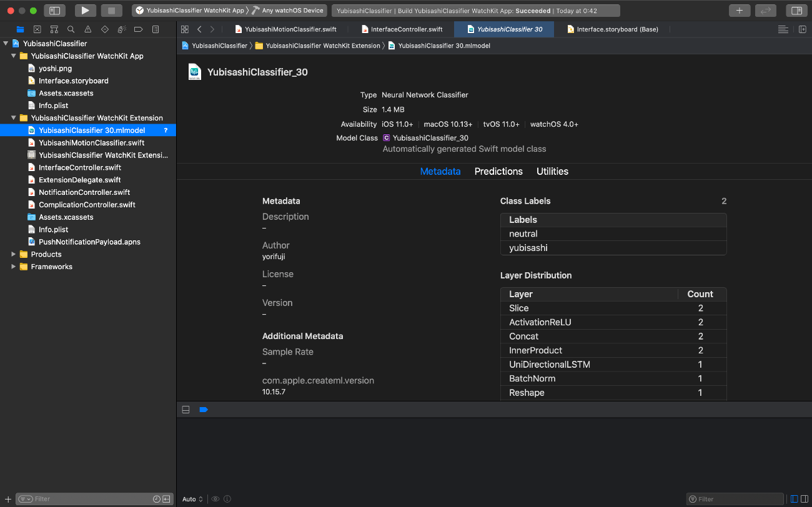Collapse the YubisashiClassifier project root
This screenshot has height=507, width=812.
pyautogui.click(x=6, y=44)
